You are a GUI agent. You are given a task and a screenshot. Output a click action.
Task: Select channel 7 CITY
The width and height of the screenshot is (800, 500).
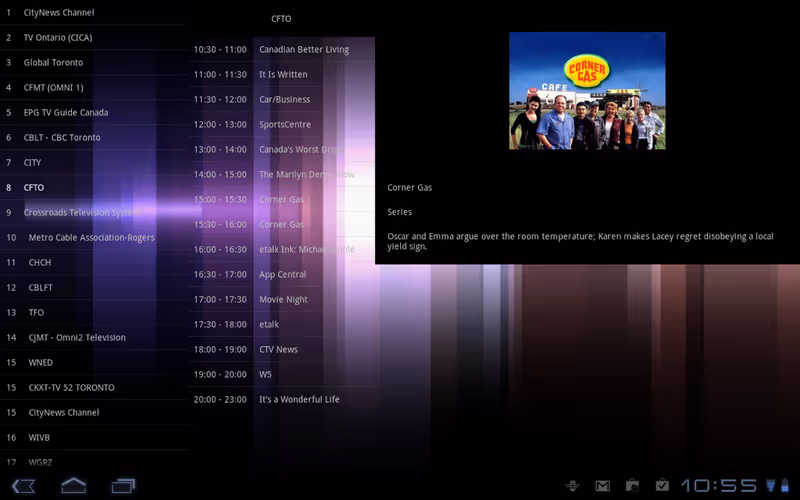click(x=94, y=163)
